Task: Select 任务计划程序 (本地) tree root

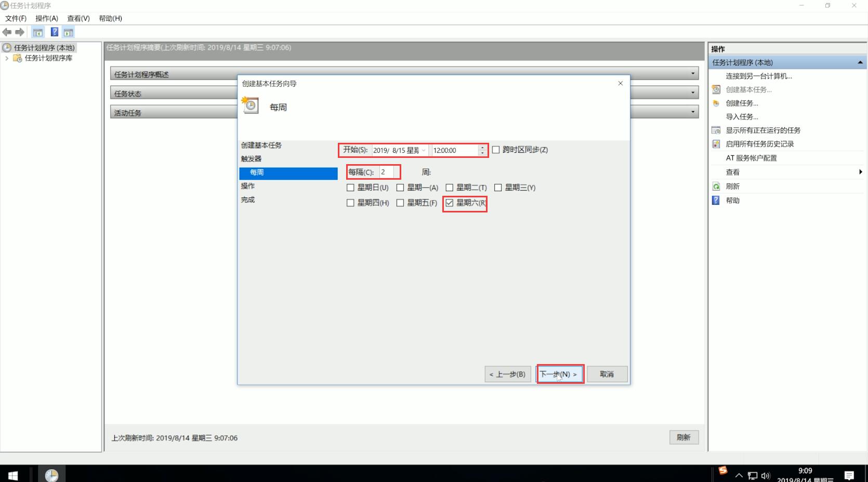Action: [x=44, y=48]
